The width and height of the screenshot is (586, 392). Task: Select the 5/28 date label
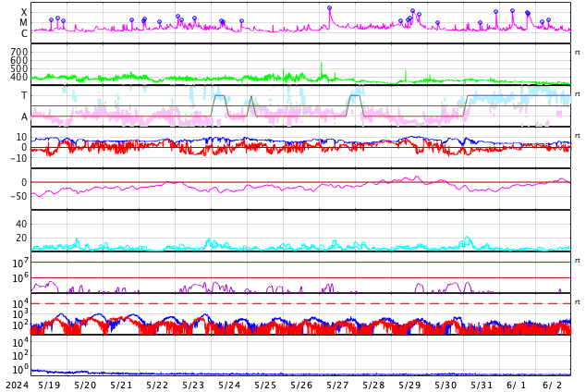pos(373,386)
